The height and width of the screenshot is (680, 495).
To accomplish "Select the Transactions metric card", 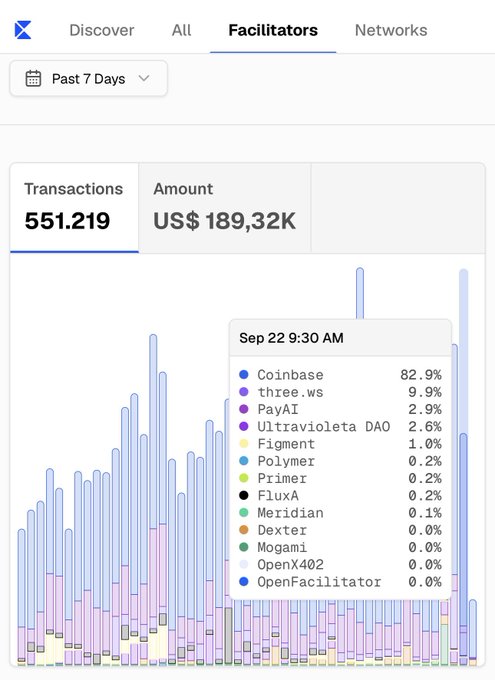I will click(74, 208).
